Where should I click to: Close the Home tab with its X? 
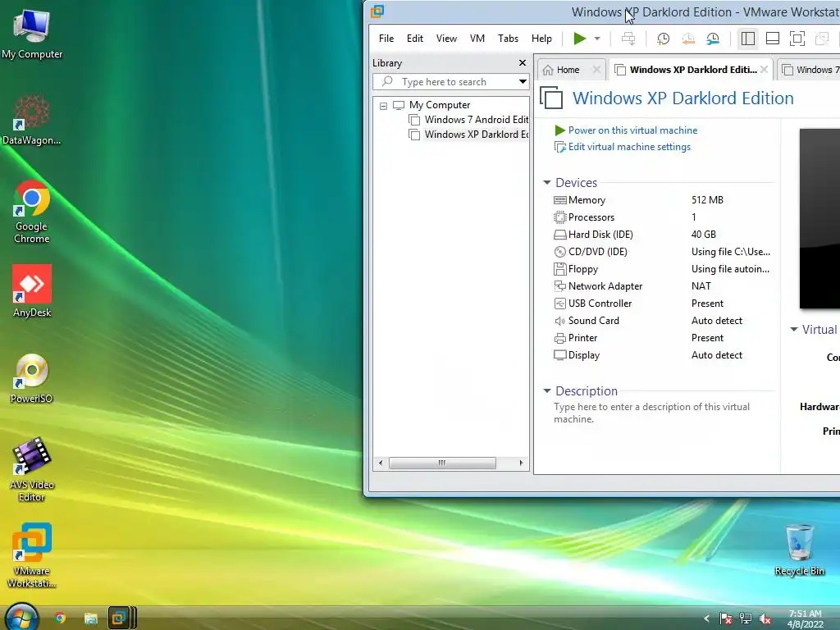596,70
